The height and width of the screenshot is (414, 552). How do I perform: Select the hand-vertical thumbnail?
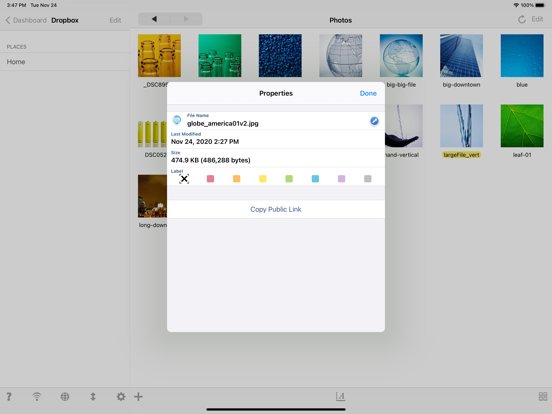pyautogui.click(x=403, y=126)
